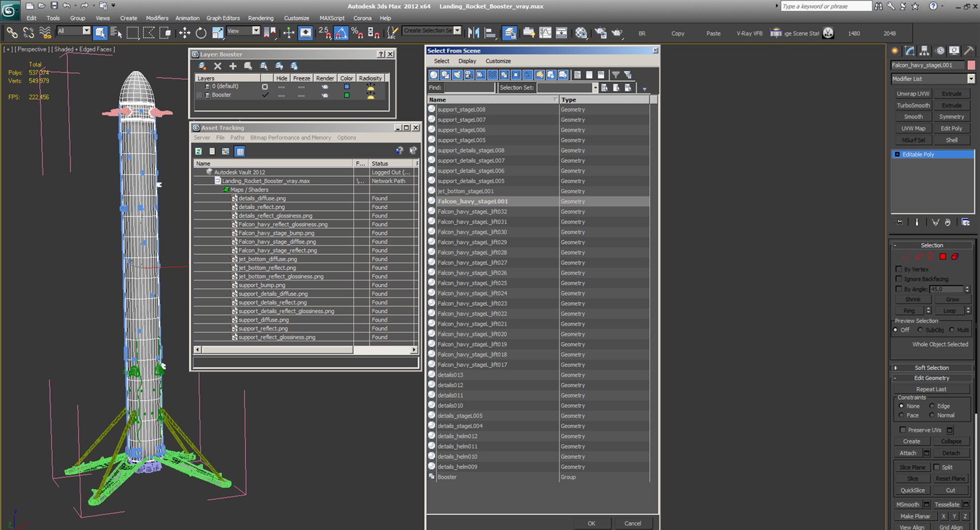
Task: Open the Modifiers menu
Action: click(x=157, y=18)
